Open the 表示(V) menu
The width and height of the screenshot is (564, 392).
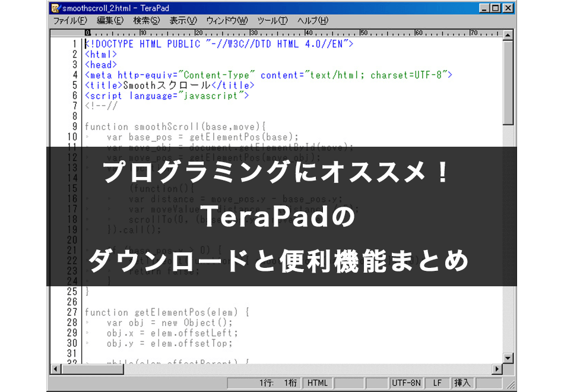coord(183,21)
